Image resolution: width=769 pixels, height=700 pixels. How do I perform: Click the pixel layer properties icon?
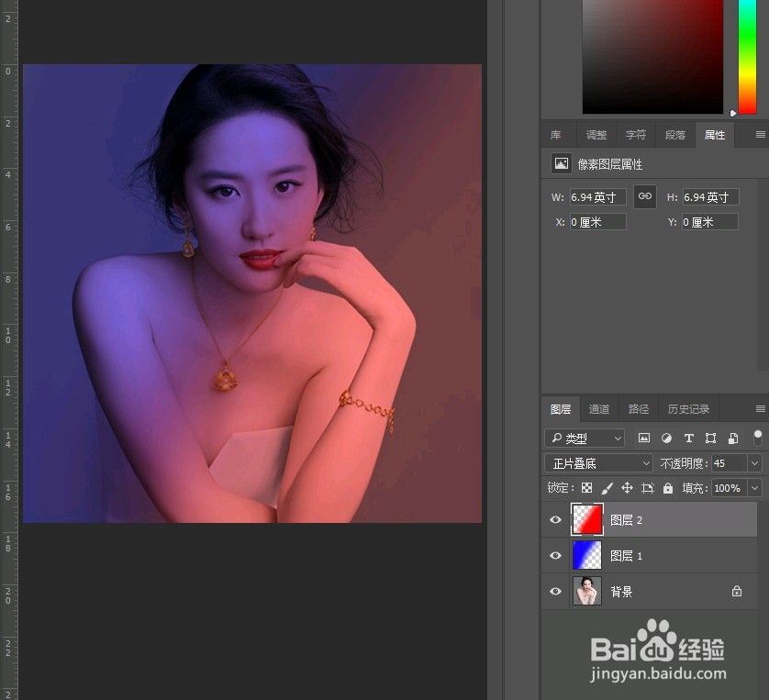tap(562, 163)
